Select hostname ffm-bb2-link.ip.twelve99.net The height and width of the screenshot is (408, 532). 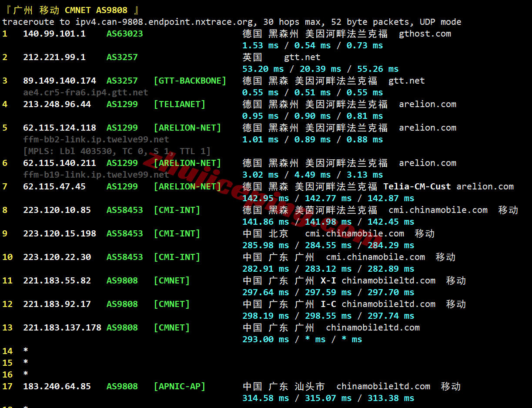coord(96,139)
